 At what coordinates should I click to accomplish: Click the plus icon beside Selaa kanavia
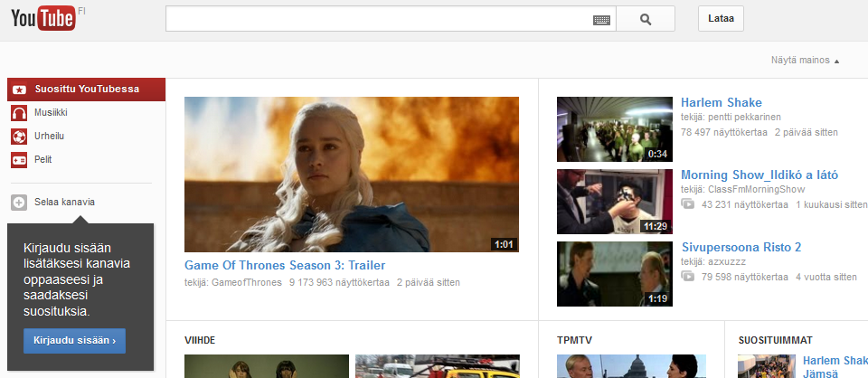[19, 203]
